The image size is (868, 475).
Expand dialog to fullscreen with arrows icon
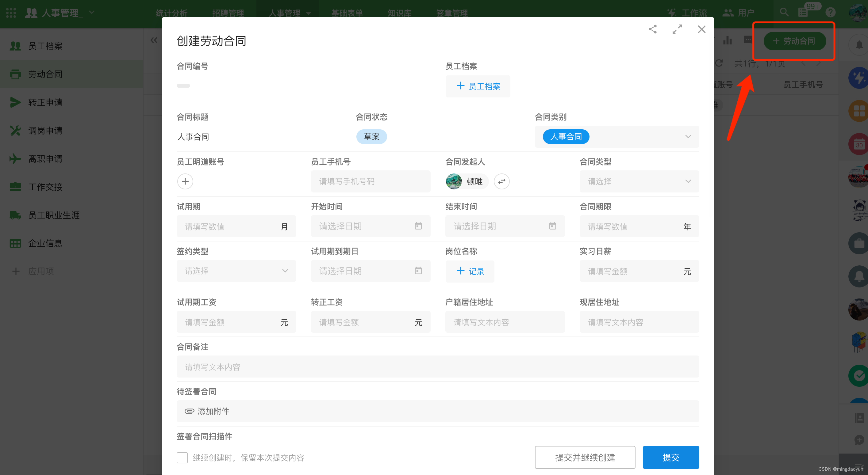pyautogui.click(x=677, y=29)
